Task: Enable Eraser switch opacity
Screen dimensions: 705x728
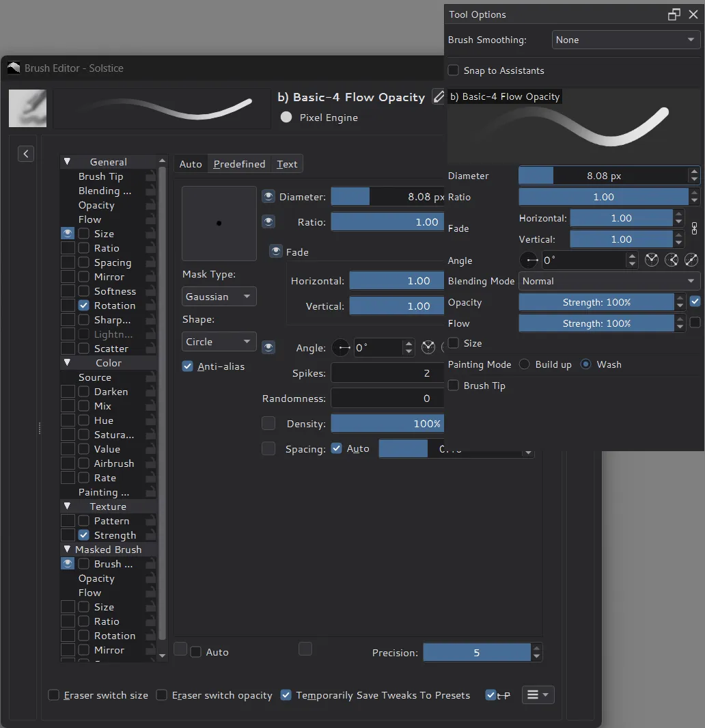Action: click(161, 695)
